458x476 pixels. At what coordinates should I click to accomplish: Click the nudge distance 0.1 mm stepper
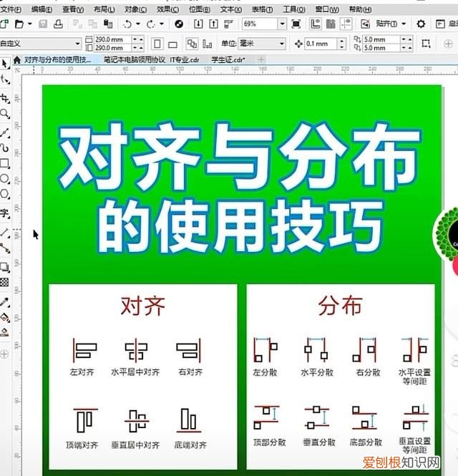(342, 44)
